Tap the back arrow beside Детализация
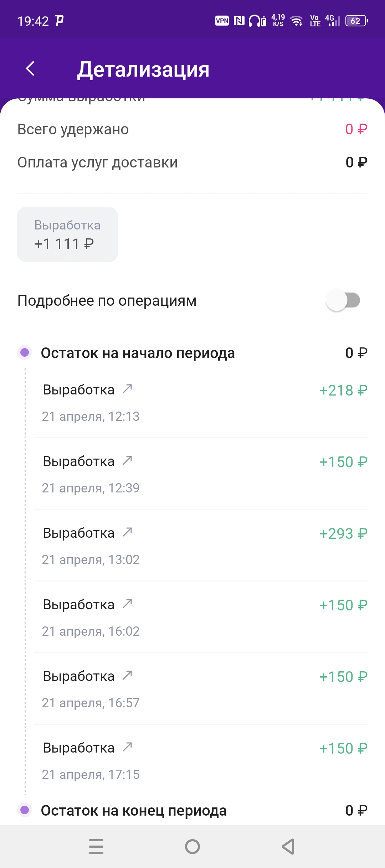The width and height of the screenshot is (385, 868). 30,68
